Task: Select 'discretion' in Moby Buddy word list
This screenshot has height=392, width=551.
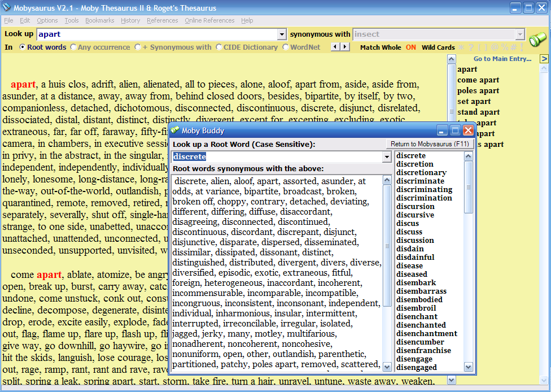Action: pos(414,164)
